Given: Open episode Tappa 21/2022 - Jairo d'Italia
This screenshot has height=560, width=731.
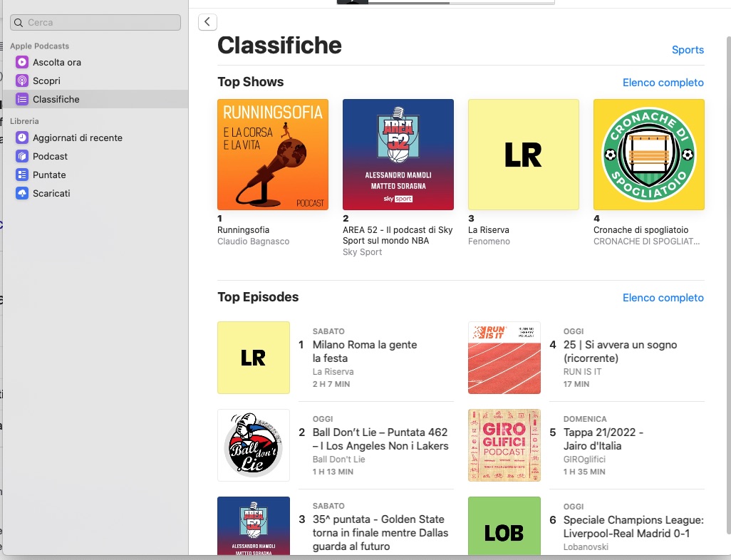Looking at the screenshot, I should 603,439.
